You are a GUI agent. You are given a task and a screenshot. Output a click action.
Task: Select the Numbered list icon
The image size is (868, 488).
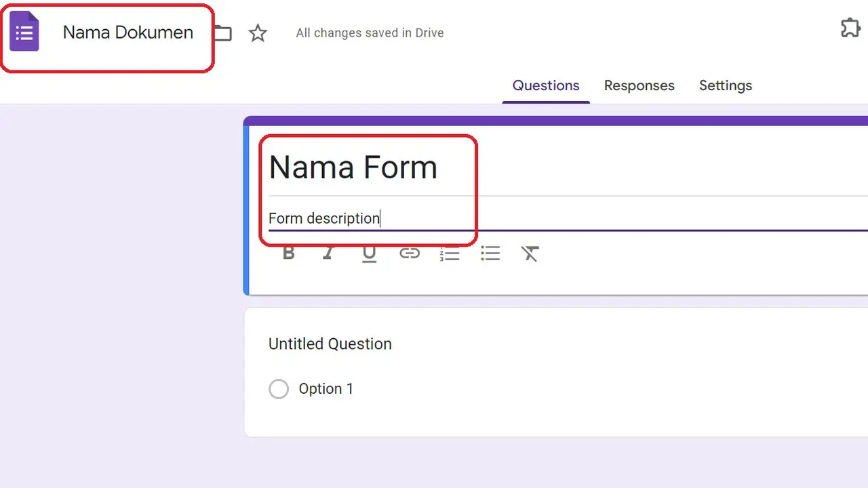pos(450,253)
